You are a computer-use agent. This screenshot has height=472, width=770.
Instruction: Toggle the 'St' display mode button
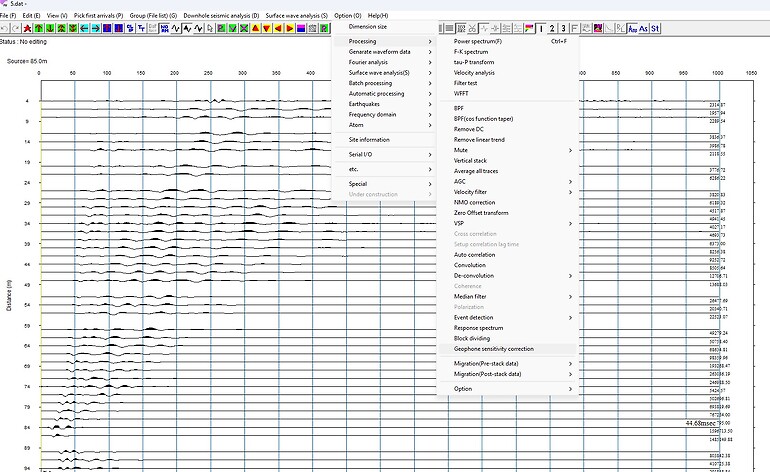[655, 28]
